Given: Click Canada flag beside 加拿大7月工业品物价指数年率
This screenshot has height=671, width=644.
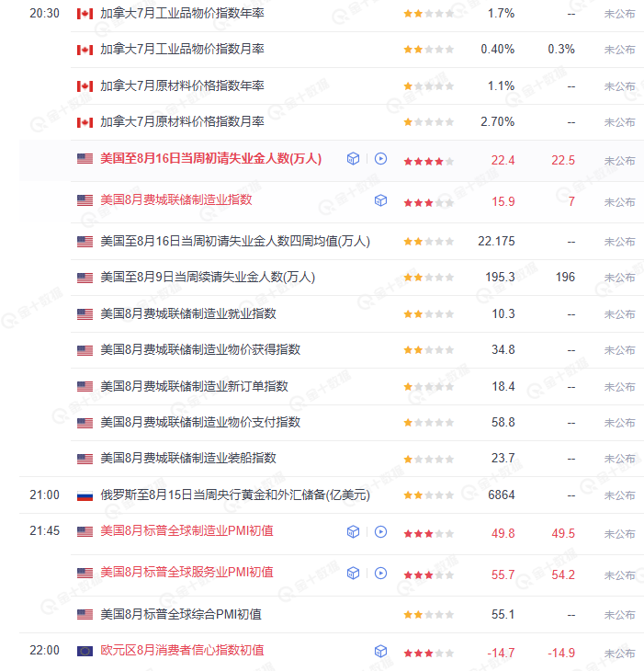Looking at the screenshot, I should pos(85,14).
